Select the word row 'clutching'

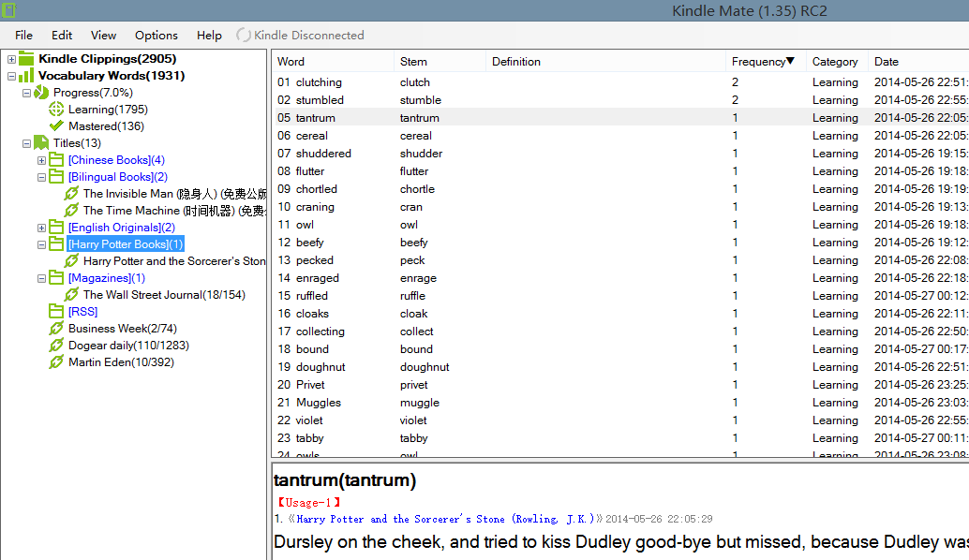[620, 82]
